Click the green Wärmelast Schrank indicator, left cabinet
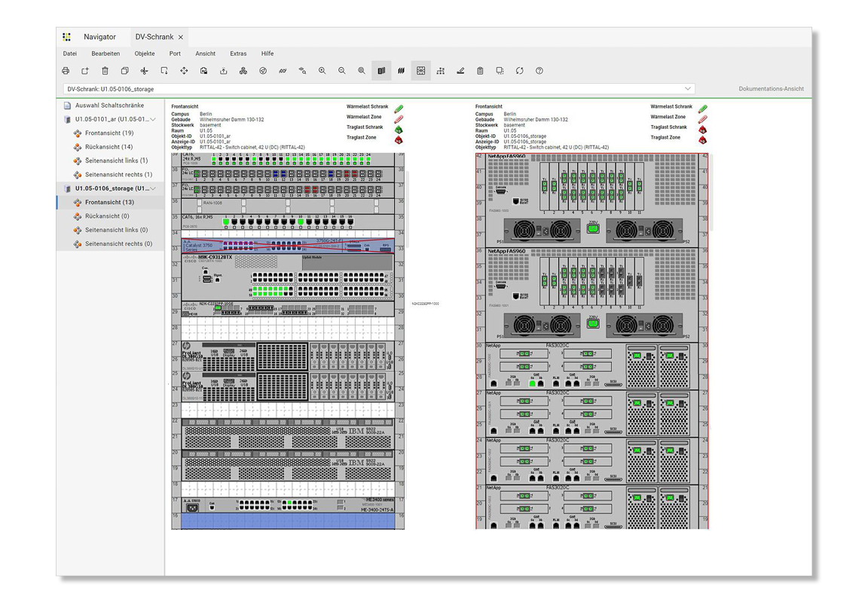The image size is (868, 603). 399,109
